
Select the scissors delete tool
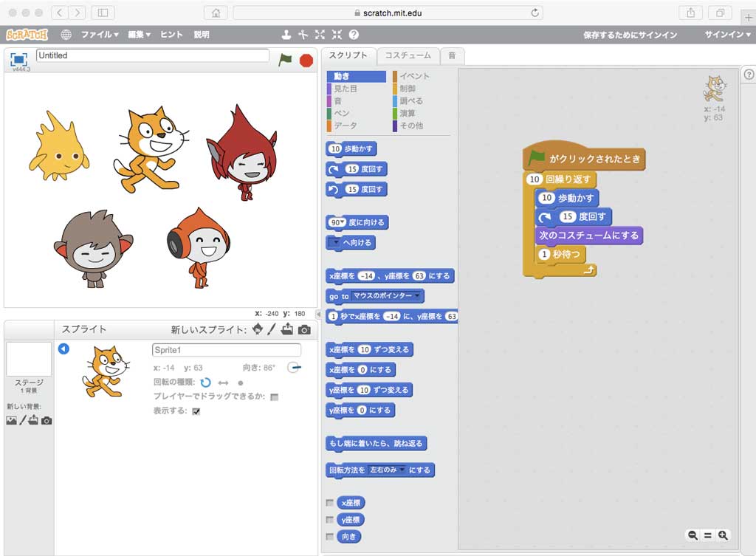coord(303,35)
